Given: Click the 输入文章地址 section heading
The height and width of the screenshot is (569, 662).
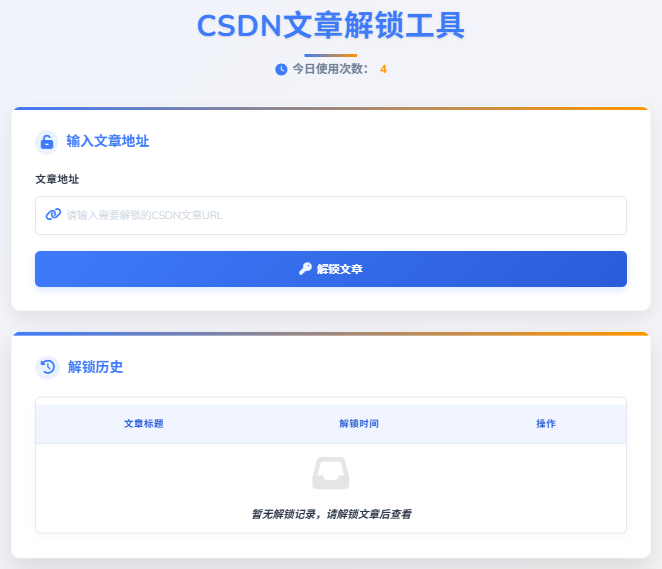Looking at the screenshot, I should click(x=108, y=141).
